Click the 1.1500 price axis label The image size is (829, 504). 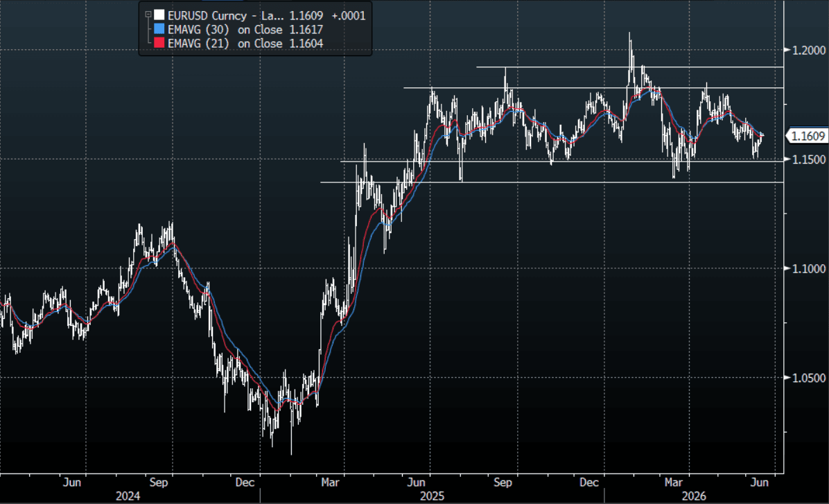click(808, 159)
